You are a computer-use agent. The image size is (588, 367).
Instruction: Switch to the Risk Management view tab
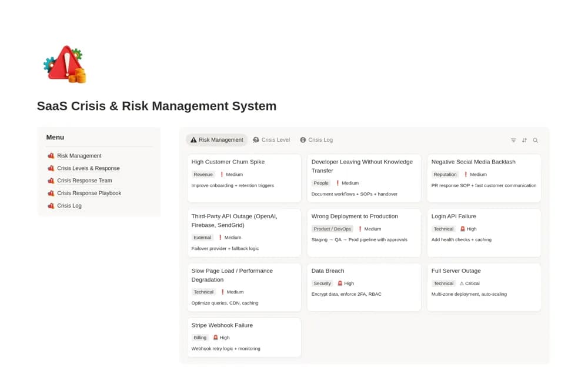click(x=217, y=140)
